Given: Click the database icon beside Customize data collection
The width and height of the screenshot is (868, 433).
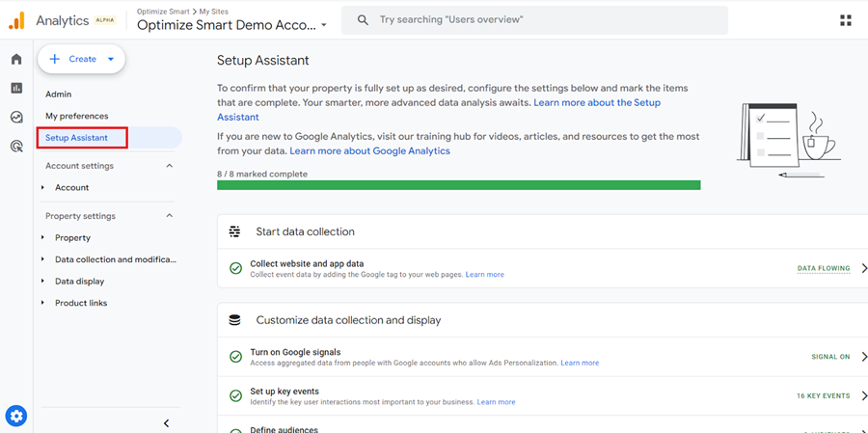Looking at the screenshot, I should pyautogui.click(x=234, y=320).
